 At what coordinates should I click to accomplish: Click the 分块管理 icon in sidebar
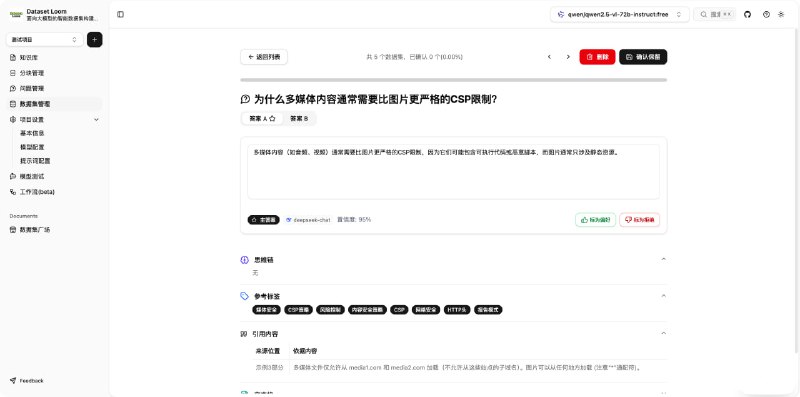pos(13,73)
